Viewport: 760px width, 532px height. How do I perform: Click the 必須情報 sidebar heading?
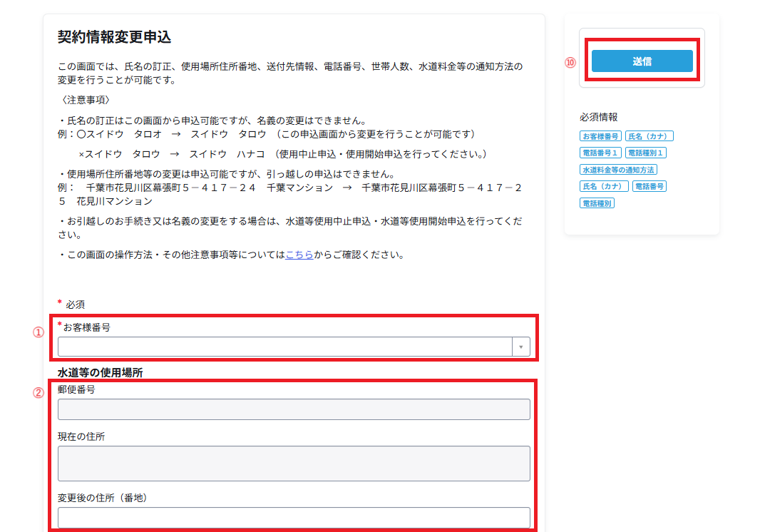click(x=598, y=117)
